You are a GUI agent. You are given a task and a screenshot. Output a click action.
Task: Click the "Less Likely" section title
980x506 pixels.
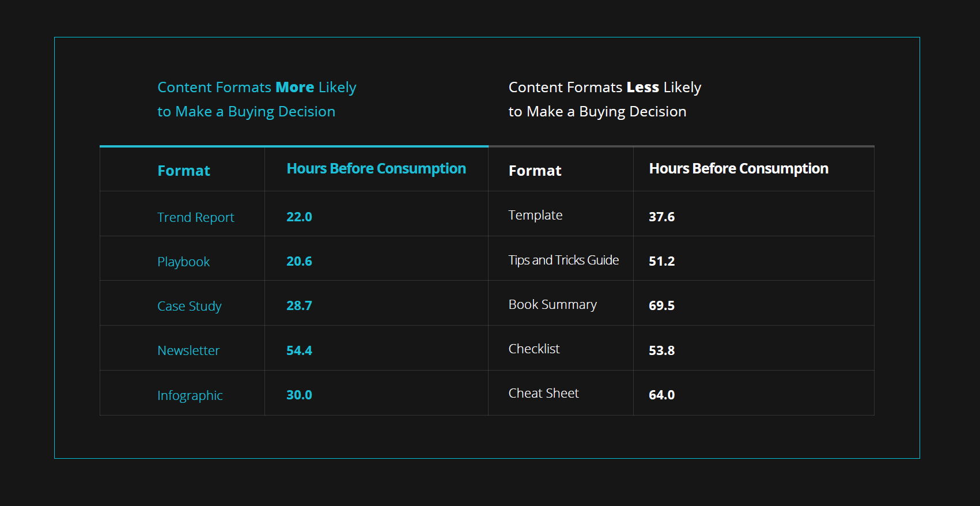(x=605, y=99)
